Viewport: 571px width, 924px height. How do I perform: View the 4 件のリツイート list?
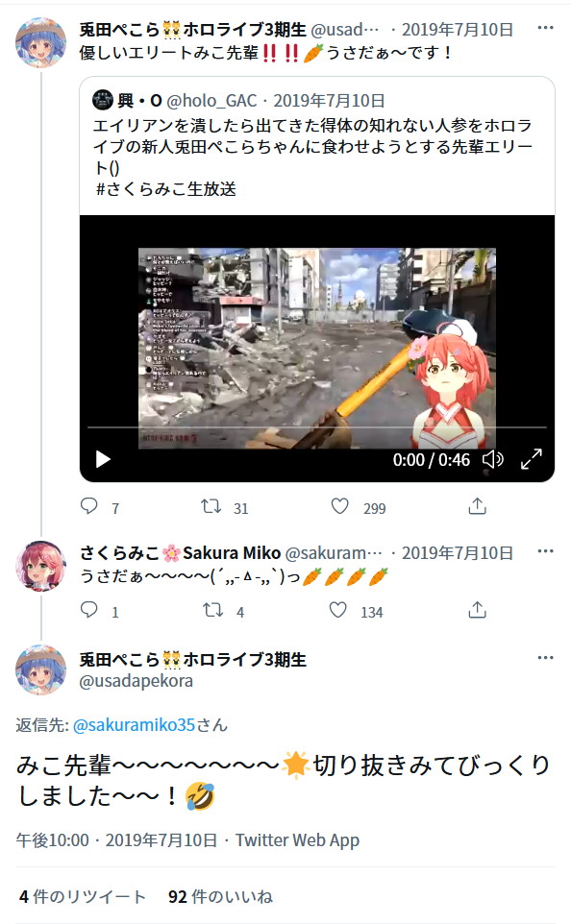[82, 896]
